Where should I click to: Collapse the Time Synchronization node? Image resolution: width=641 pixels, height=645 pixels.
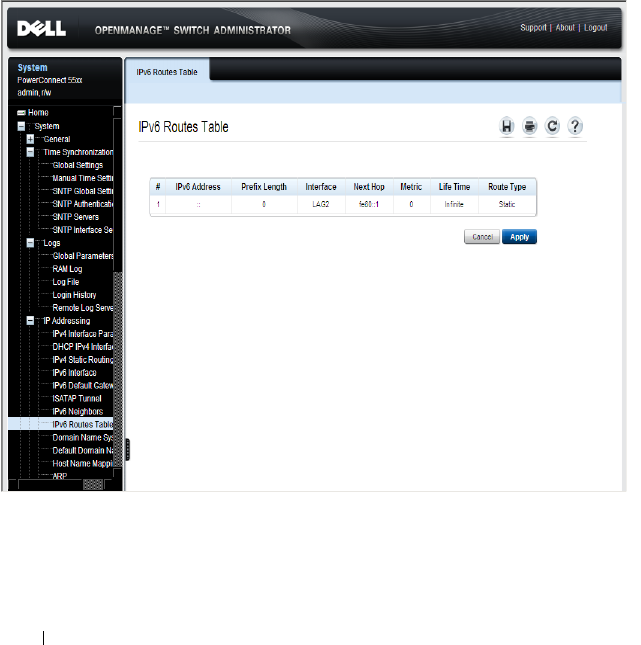(x=30, y=152)
